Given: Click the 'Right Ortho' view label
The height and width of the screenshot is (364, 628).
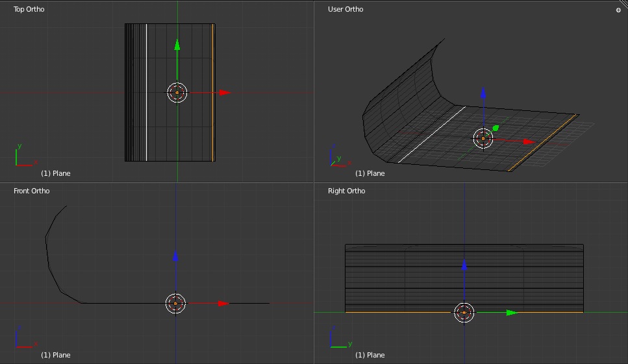Looking at the screenshot, I should pyautogui.click(x=346, y=191).
